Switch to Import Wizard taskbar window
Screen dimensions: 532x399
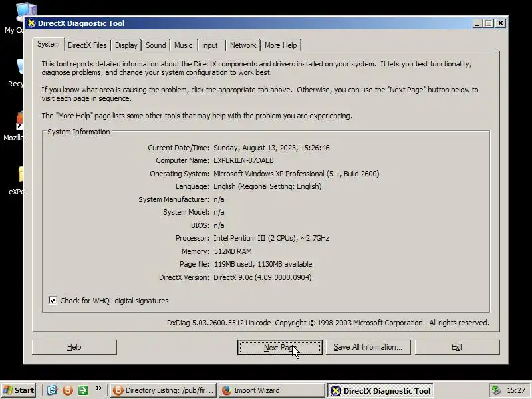tap(271, 390)
